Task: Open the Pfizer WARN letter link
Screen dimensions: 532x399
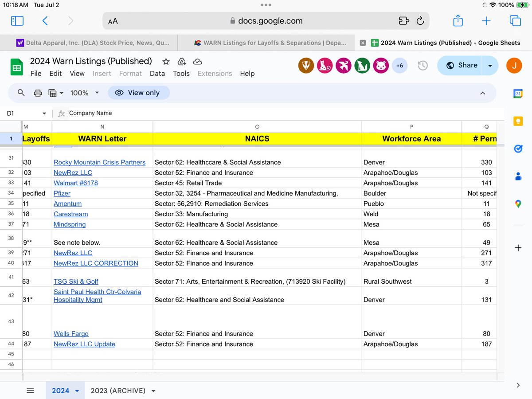Action: point(62,193)
